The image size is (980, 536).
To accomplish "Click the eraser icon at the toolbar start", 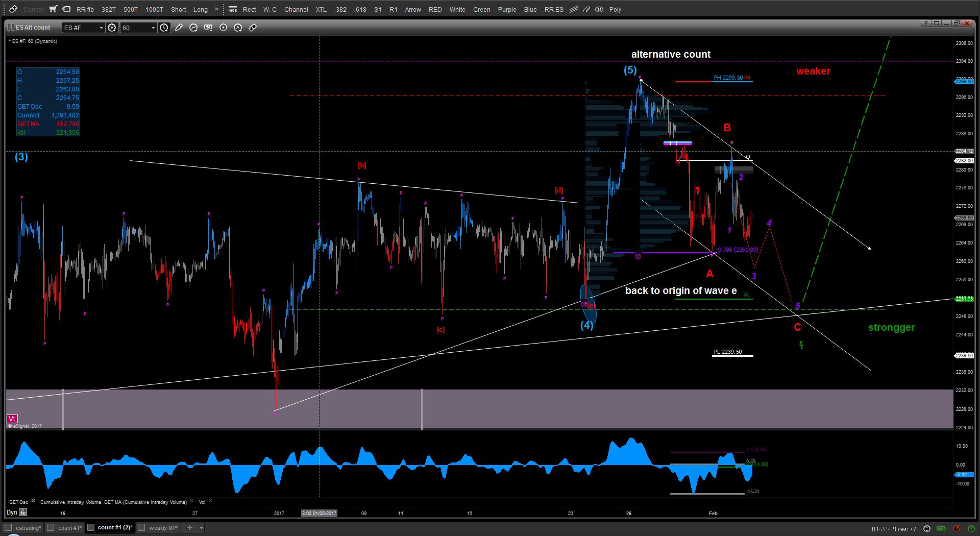I will point(13,9).
